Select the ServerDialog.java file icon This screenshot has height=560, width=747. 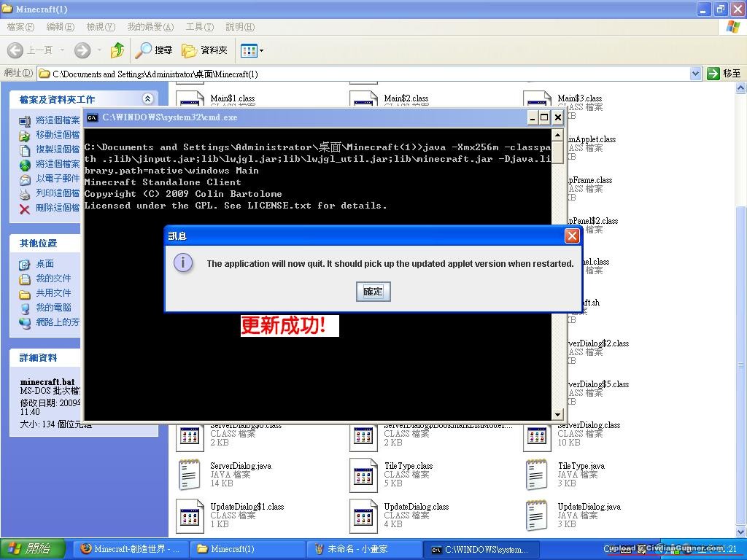coord(190,475)
